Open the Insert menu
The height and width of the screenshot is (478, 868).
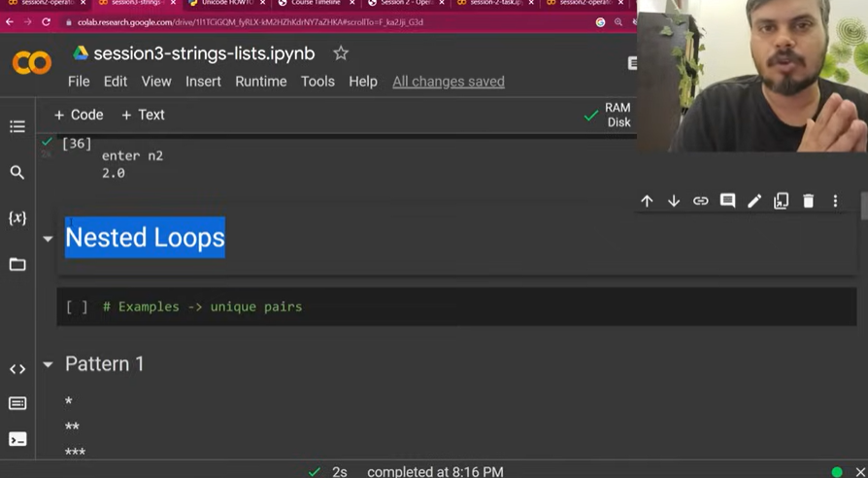tap(203, 82)
